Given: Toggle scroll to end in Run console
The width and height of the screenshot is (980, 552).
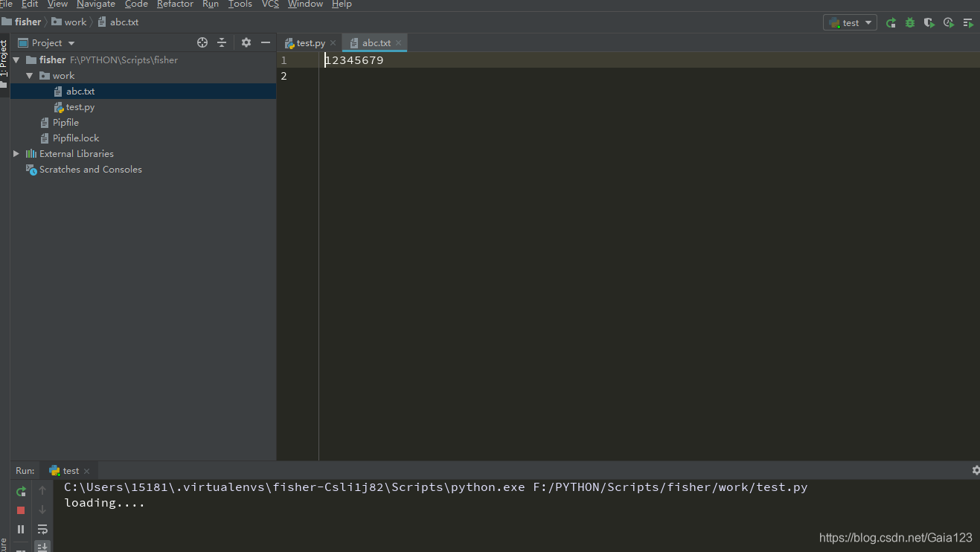Looking at the screenshot, I should (x=42, y=547).
